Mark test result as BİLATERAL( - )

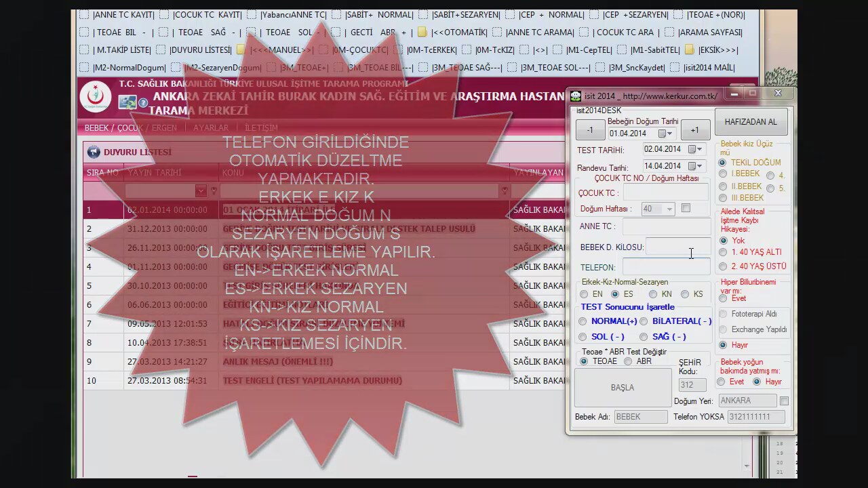[x=644, y=321]
